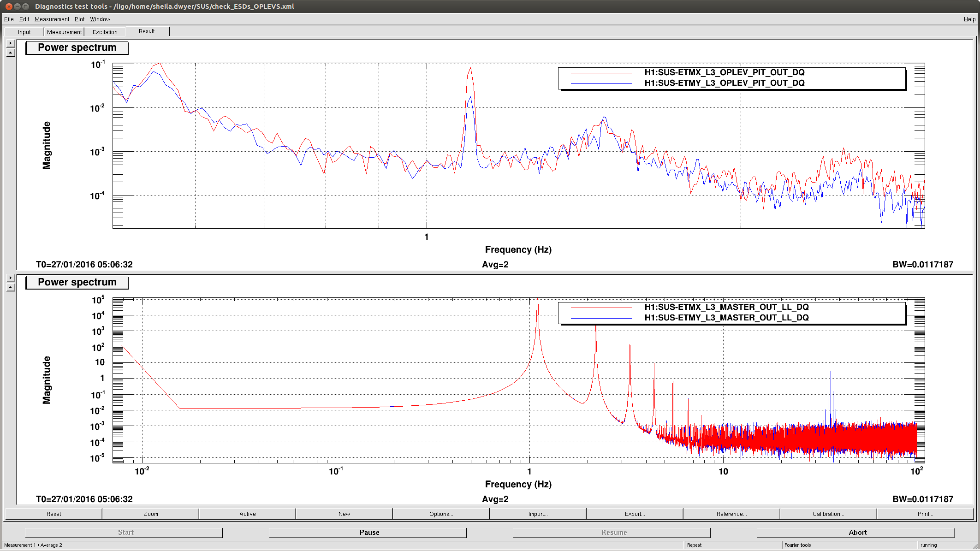
Task: Click the Print... button
Action: [x=925, y=514]
